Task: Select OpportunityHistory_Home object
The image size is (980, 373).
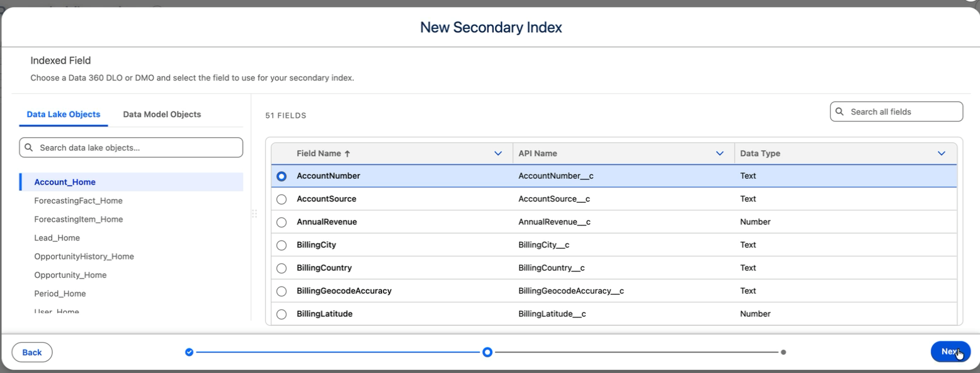Action: click(84, 256)
